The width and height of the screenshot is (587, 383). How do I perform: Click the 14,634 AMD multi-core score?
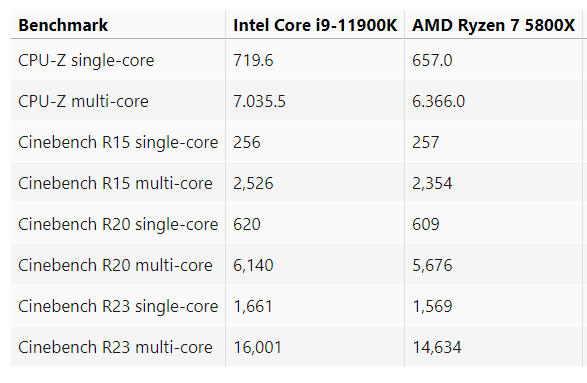pyautogui.click(x=437, y=347)
